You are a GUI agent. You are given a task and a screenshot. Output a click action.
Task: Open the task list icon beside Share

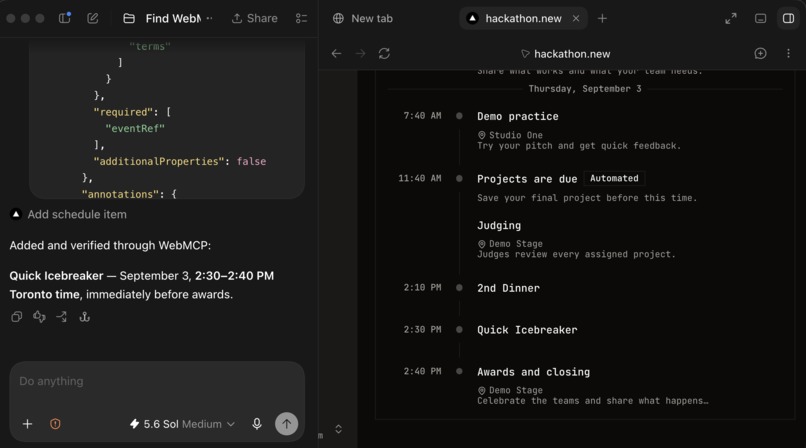pyautogui.click(x=302, y=18)
